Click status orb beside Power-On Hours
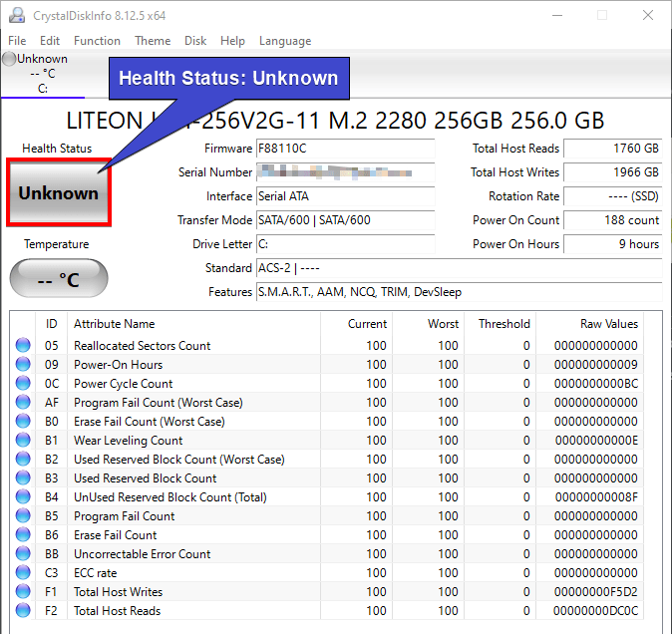The height and width of the screenshot is (634, 672). (23, 365)
